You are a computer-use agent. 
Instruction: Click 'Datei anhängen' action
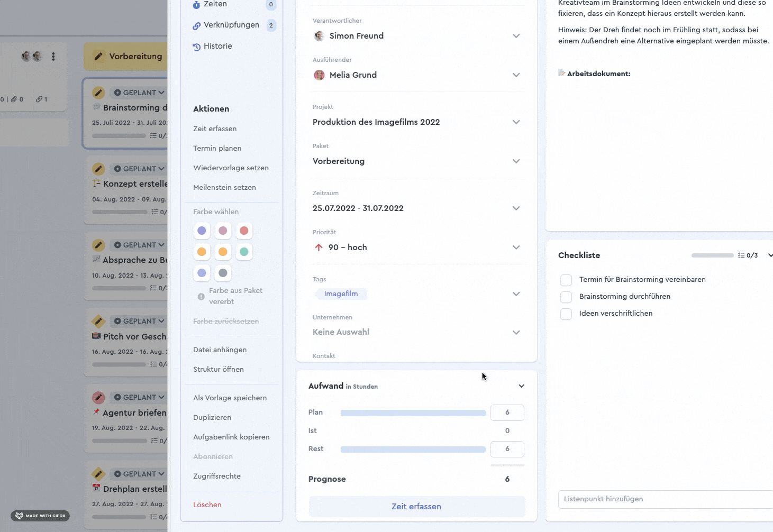[x=220, y=350]
